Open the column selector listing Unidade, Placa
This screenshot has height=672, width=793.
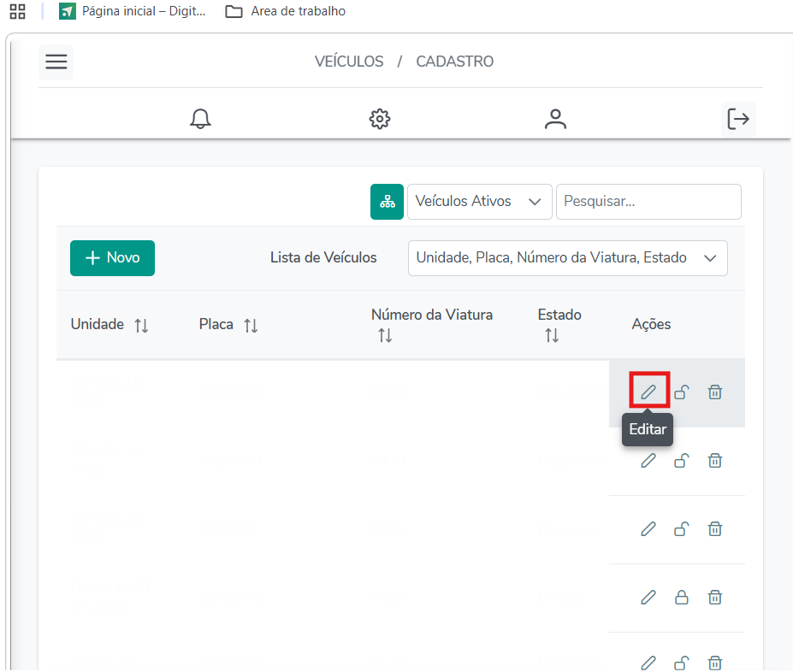(567, 258)
